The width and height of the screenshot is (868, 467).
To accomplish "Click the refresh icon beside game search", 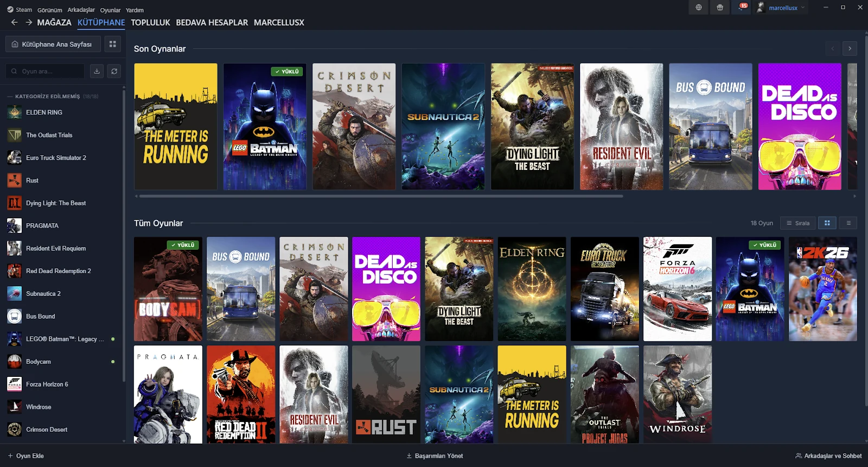I will pyautogui.click(x=114, y=71).
